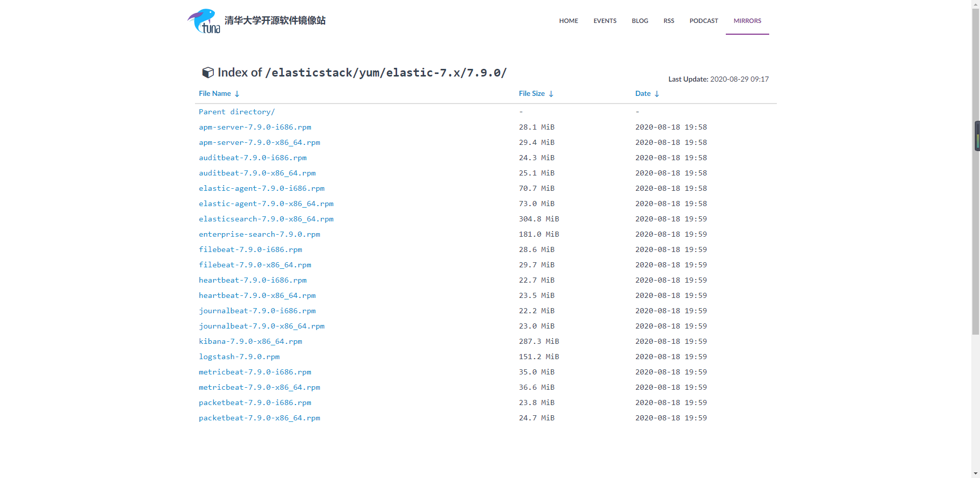The image size is (980, 478).
Task: Open heartbeat-7.9.0-i686.rpm link
Action: coord(253,280)
